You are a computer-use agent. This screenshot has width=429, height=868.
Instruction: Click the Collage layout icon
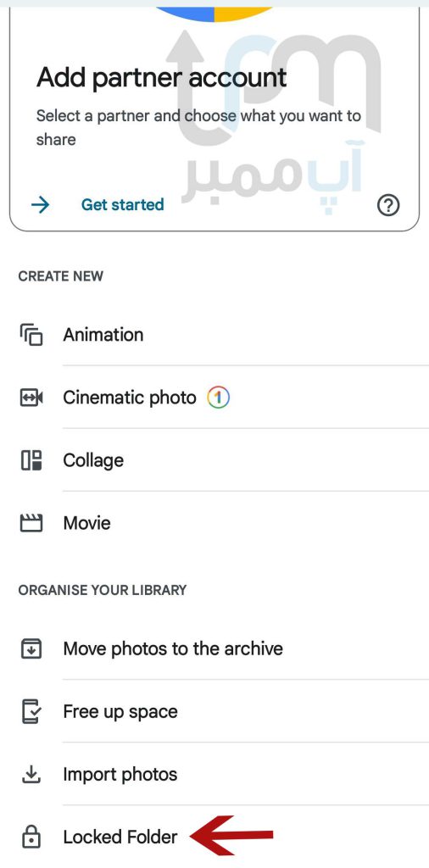coord(31,460)
